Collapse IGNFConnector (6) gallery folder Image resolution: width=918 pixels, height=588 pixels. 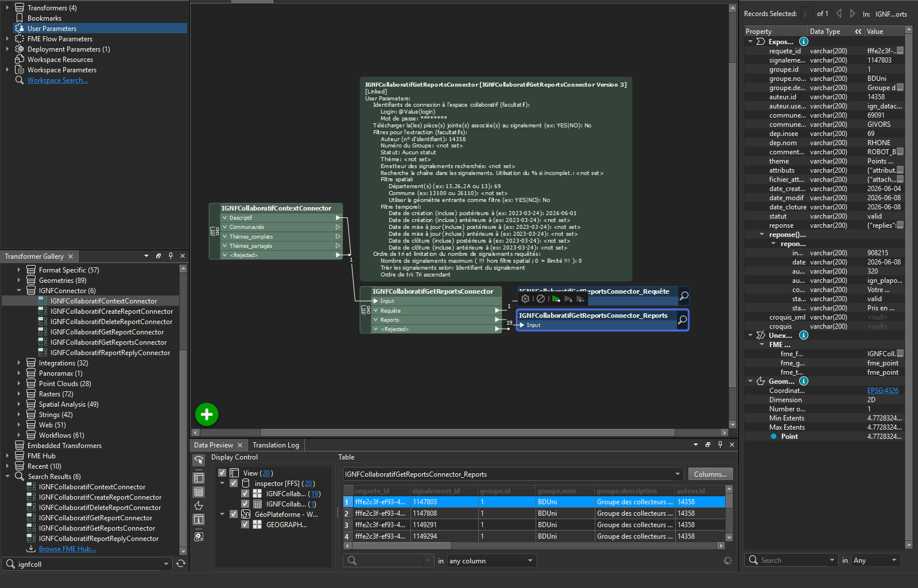19,290
